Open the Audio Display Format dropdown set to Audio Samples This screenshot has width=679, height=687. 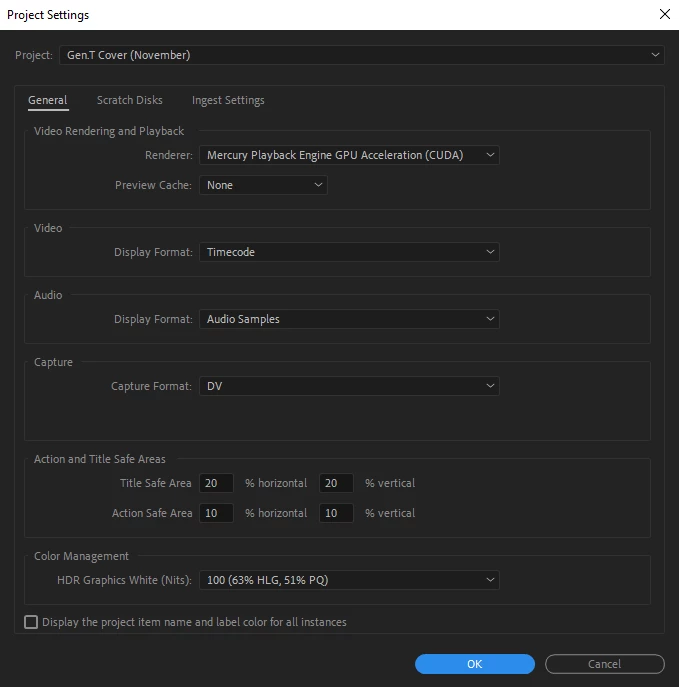coord(349,319)
